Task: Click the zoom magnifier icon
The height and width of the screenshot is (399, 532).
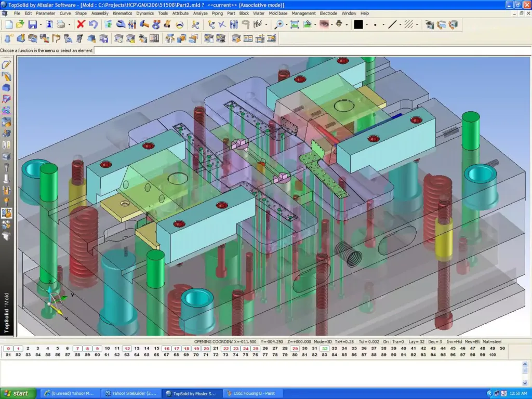Action: point(280,24)
